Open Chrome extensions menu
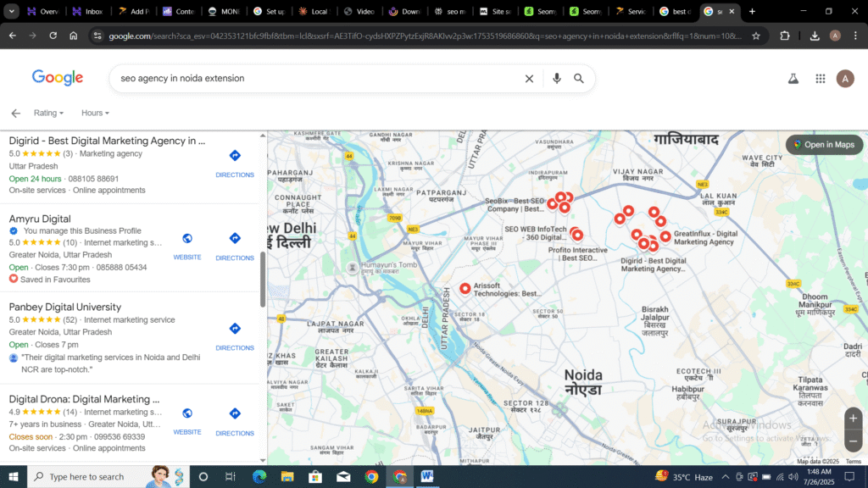 pyautogui.click(x=784, y=36)
